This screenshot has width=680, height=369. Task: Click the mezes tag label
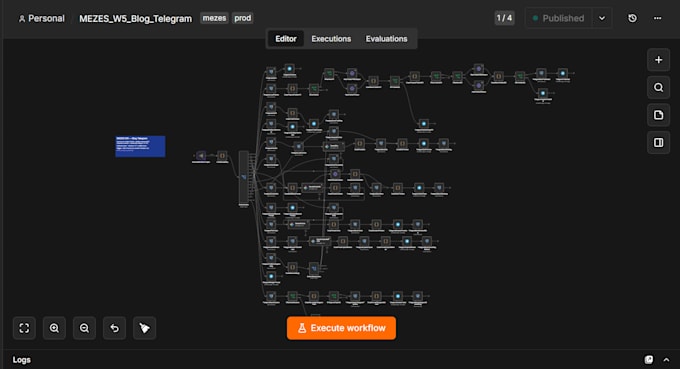[214, 18]
